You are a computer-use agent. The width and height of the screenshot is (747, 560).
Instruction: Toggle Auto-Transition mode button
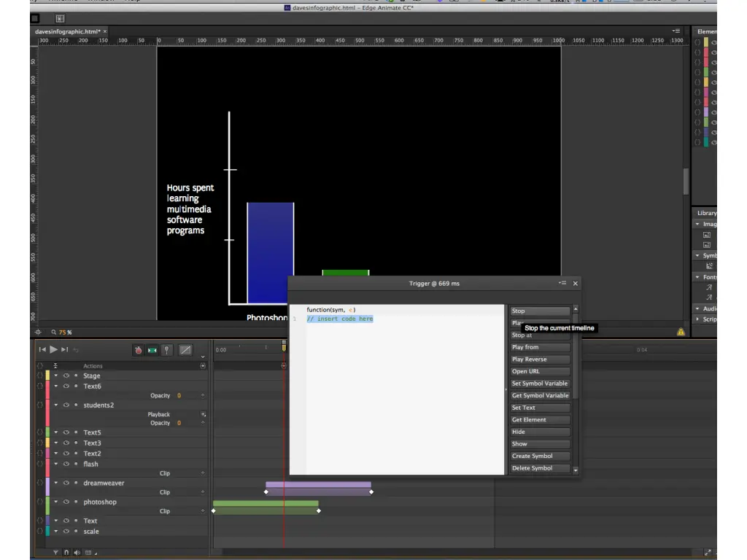[152, 350]
